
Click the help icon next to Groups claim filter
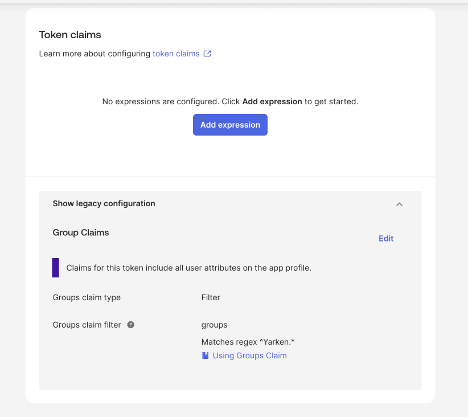point(131,325)
